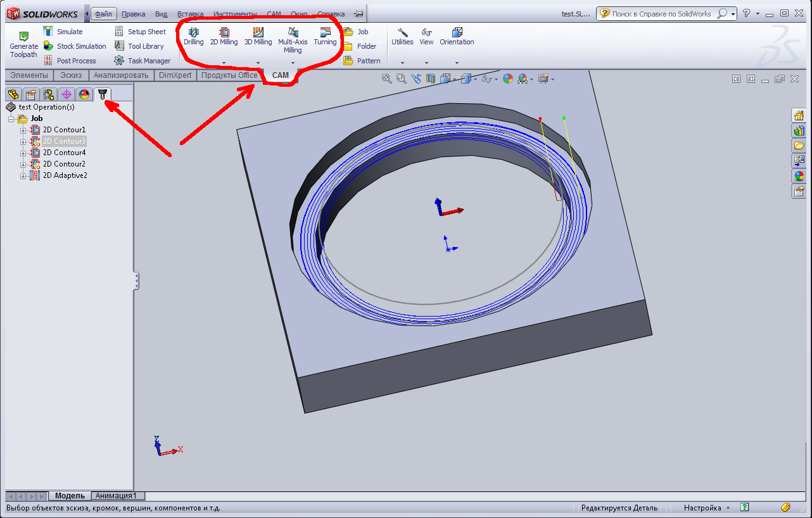
Task: Create a toolpath Pattern
Action: click(x=362, y=61)
